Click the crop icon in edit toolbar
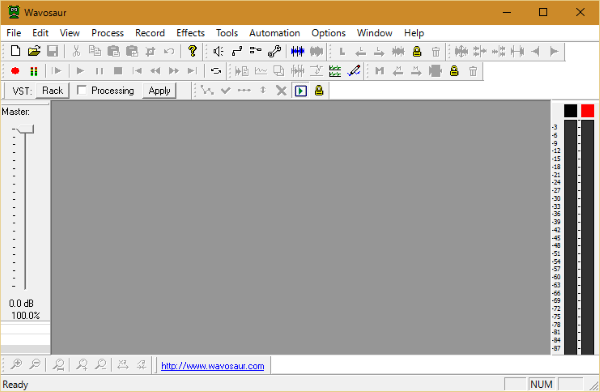This screenshot has height=392, width=600. (x=150, y=51)
